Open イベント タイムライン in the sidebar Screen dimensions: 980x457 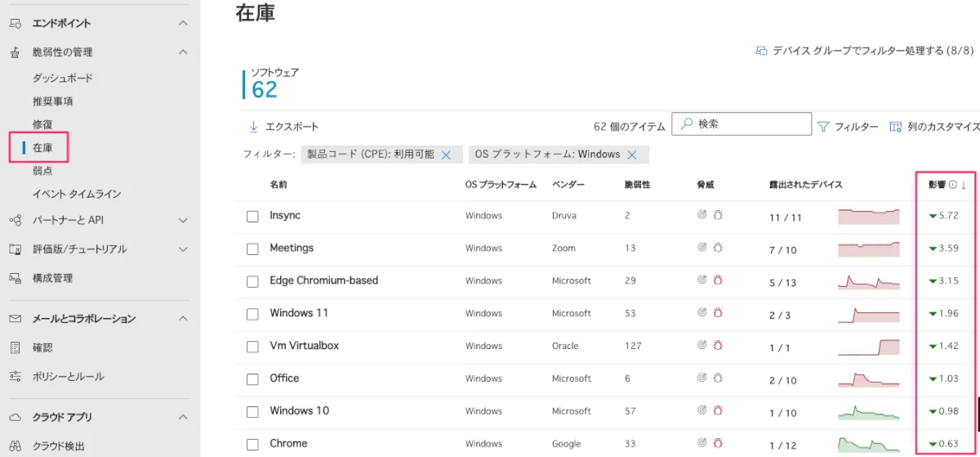tap(77, 195)
